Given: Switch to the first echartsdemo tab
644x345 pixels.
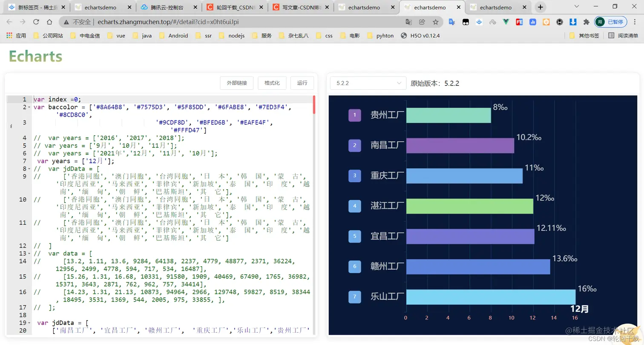Looking at the screenshot, I should [102, 7].
